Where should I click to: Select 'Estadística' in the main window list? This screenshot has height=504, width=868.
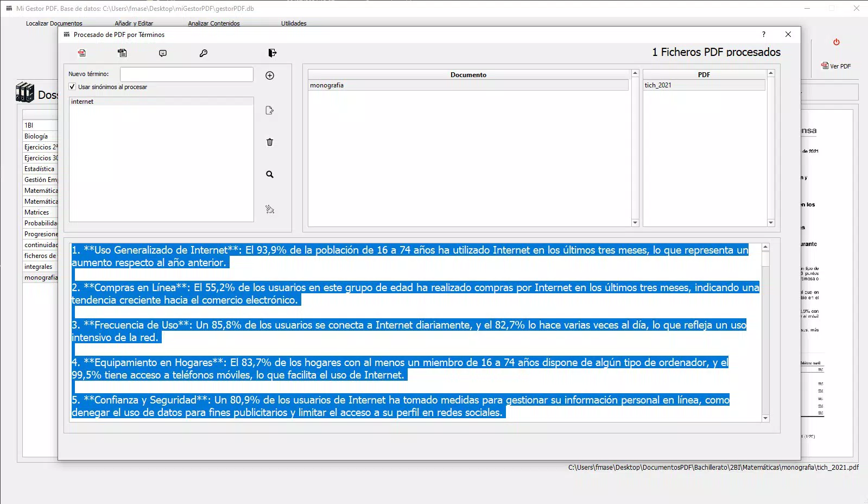click(40, 169)
